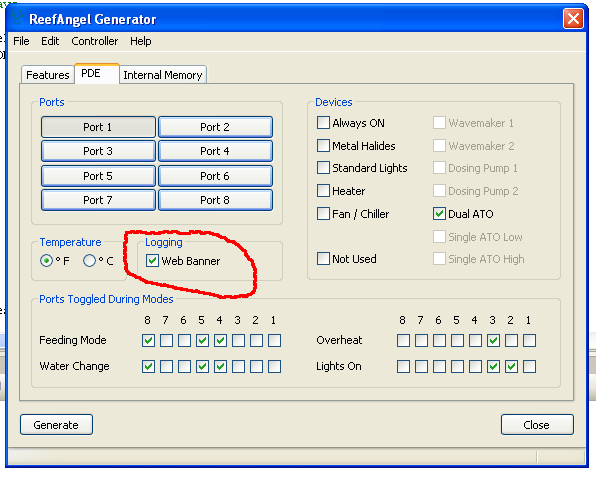Screen dimensions: 596x477
Task: Toggle Lights On port 8 checkbox
Action: 403,367
